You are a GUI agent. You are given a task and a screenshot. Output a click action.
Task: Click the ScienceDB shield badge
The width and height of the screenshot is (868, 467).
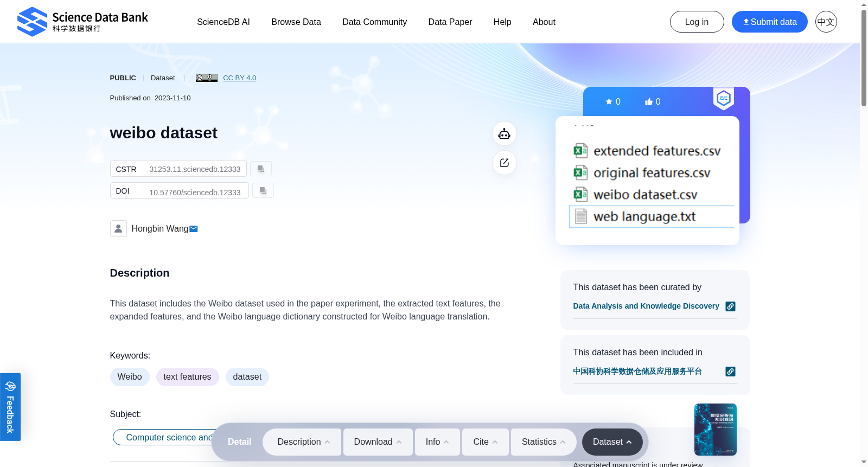[x=724, y=98]
